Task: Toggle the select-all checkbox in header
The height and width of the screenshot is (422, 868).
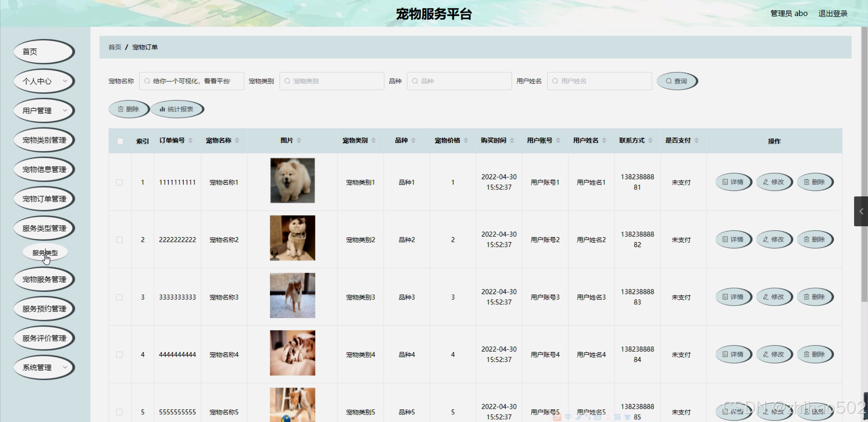Action: point(120,141)
